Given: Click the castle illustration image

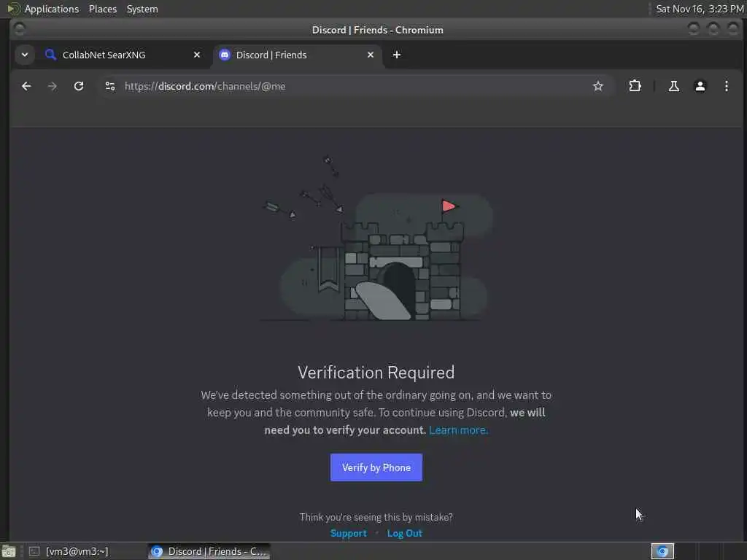Looking at the screenshot, I should (376, 238).
